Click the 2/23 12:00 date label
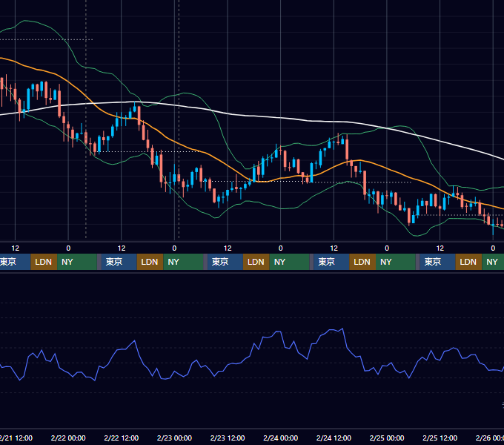 [x=228, y=438]
